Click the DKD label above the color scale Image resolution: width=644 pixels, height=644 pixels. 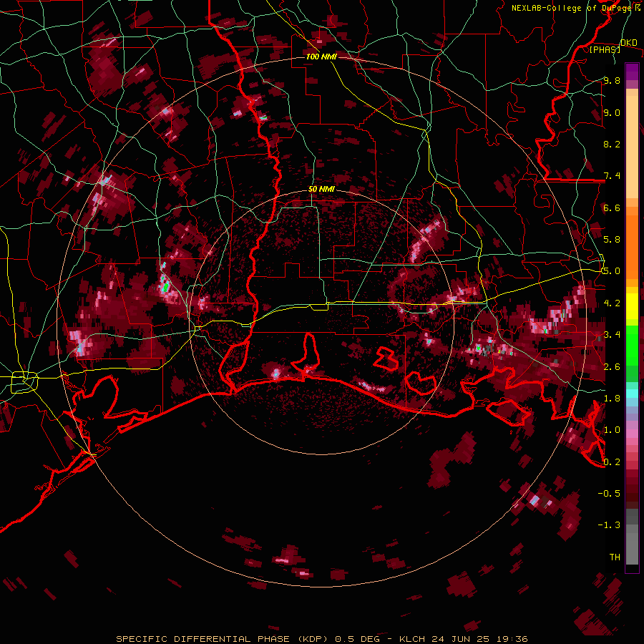629,42
